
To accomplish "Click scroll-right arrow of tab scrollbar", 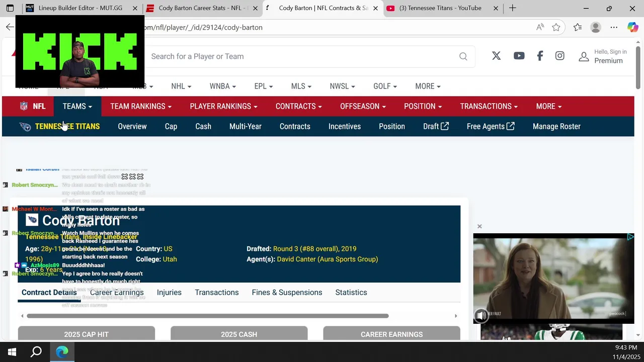I will pos(456,316).
